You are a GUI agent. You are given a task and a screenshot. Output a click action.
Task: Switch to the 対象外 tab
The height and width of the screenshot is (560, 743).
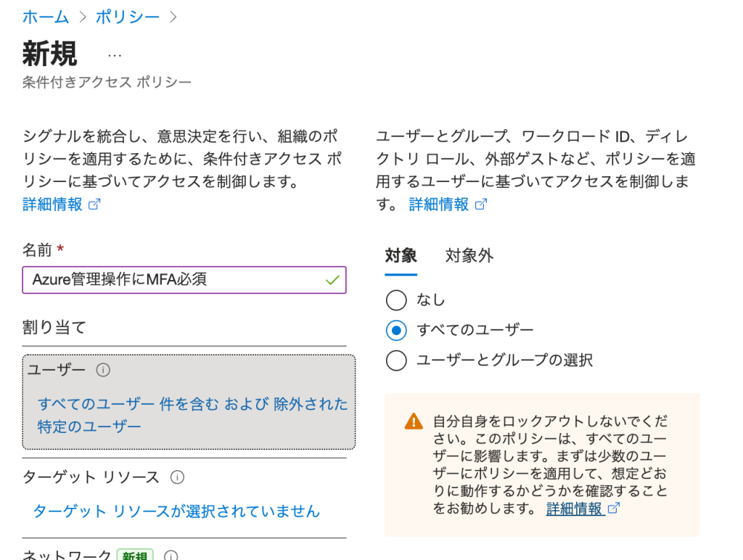click(x=469, y=255)
